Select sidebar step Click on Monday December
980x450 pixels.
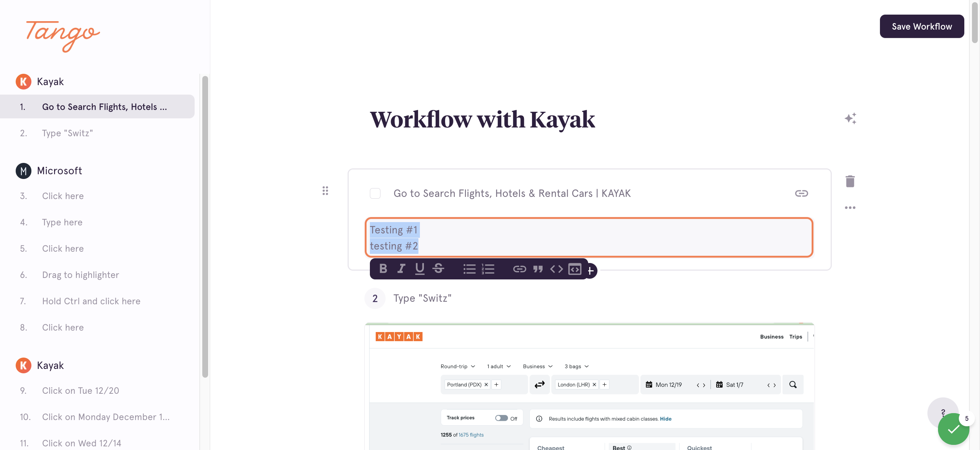coord(97,416)
